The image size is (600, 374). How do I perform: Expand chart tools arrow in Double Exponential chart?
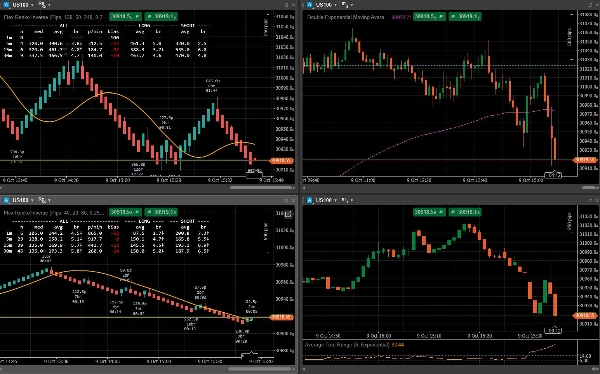tap(352, 5)
